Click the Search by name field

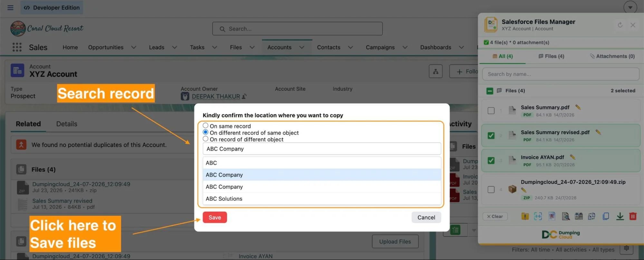pos(561,74)
